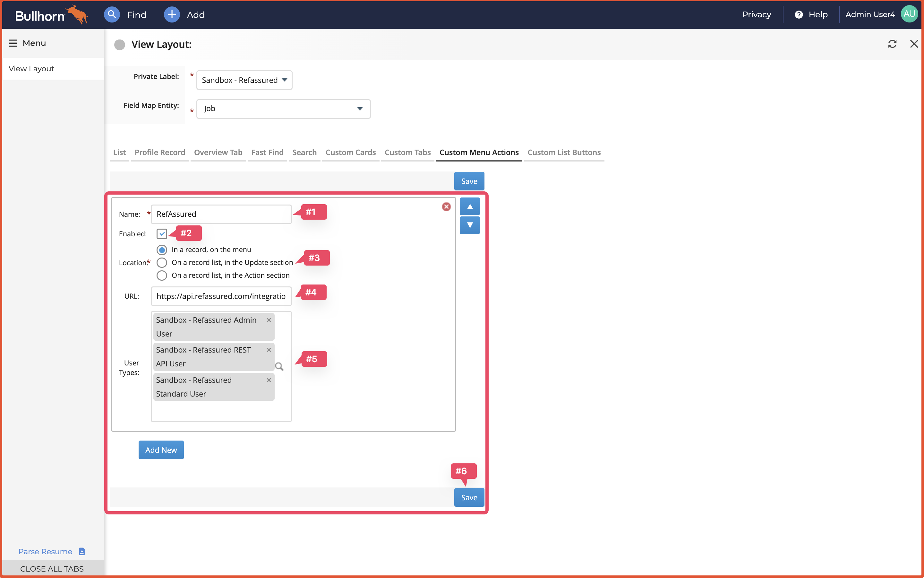Viewport: 924px width, 578px height.
Task: Open the Overview Tab tab
Action: coord(218,153)
